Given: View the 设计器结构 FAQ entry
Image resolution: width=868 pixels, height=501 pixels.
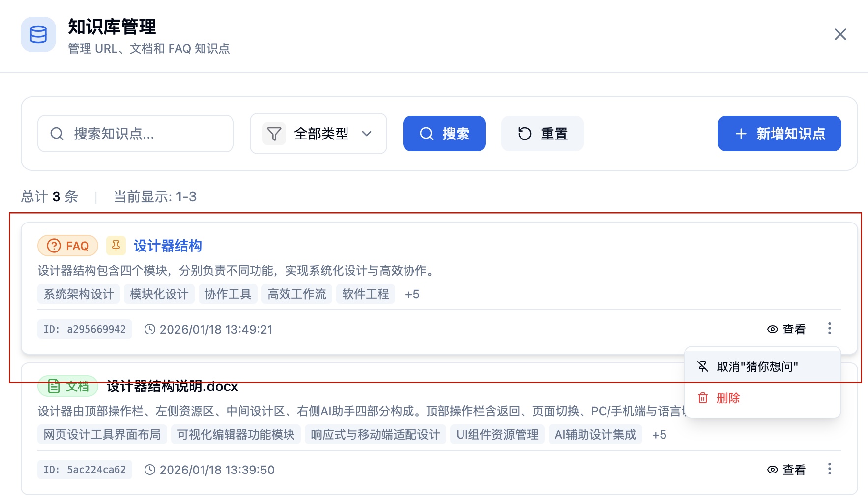Looking at the screenshot, I should click(x=786, y=329).
